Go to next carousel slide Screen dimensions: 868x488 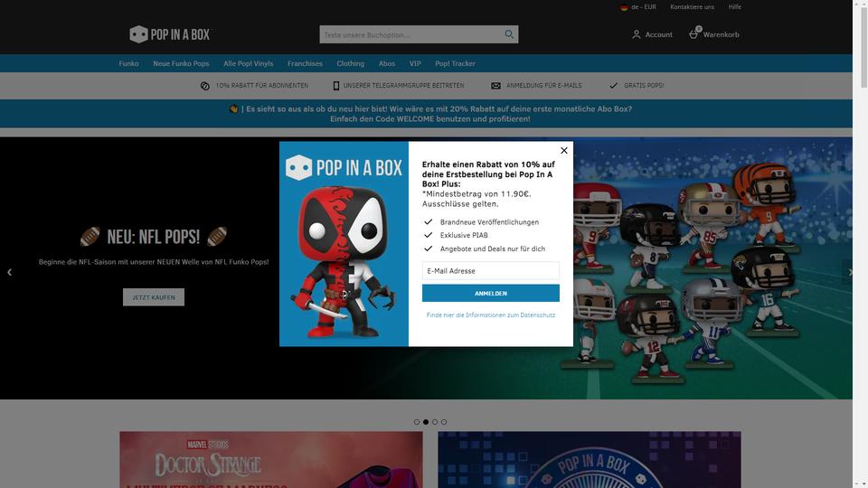tap(850, 272)
